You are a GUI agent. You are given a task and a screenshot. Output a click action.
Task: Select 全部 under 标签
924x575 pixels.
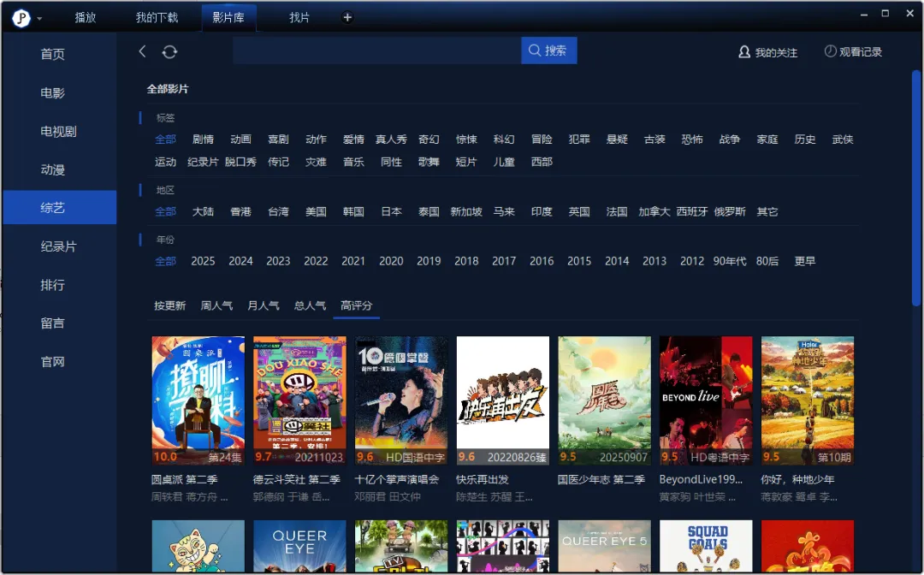click(166, 139)
